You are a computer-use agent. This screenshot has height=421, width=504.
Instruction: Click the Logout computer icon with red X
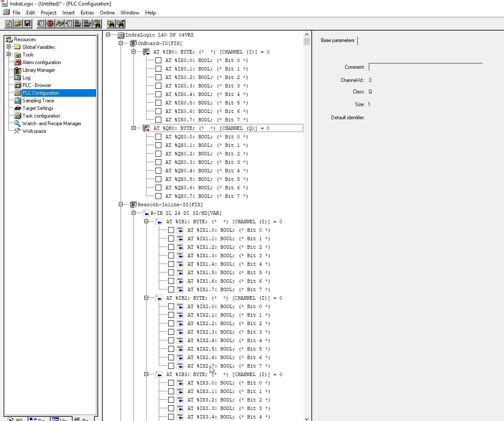pos(87,24)
